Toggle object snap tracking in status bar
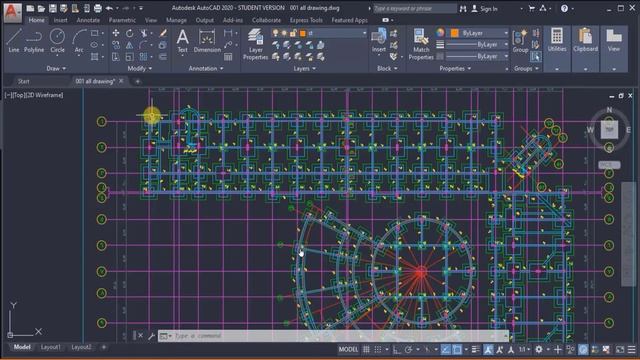 pyautogui.click(x=445, y=349)
